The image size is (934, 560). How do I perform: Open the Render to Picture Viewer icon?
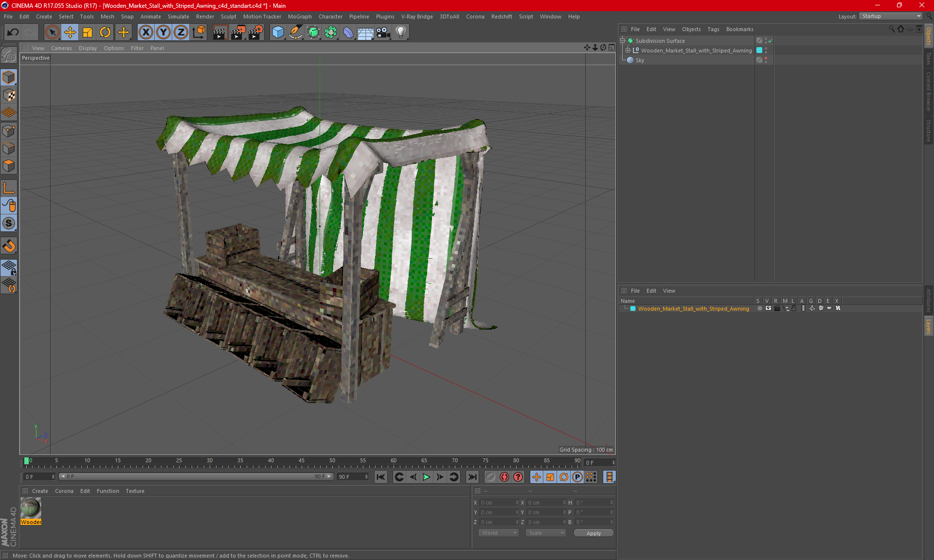click(238, 33)
